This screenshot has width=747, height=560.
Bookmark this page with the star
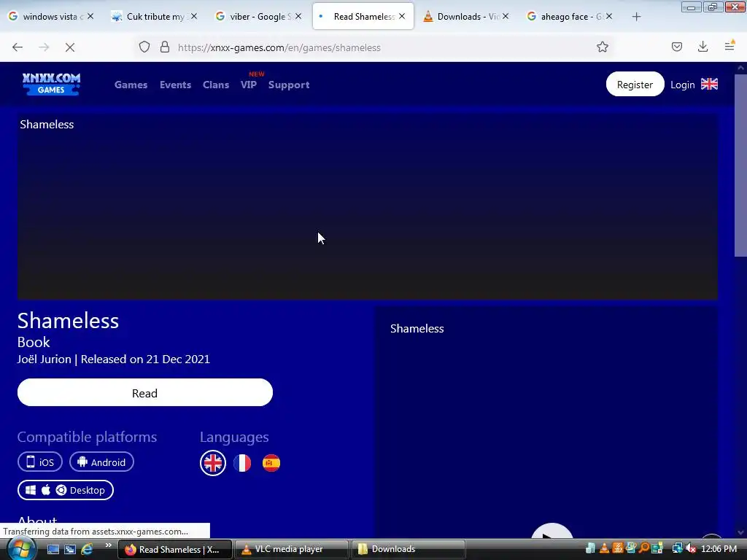(602, 47)
